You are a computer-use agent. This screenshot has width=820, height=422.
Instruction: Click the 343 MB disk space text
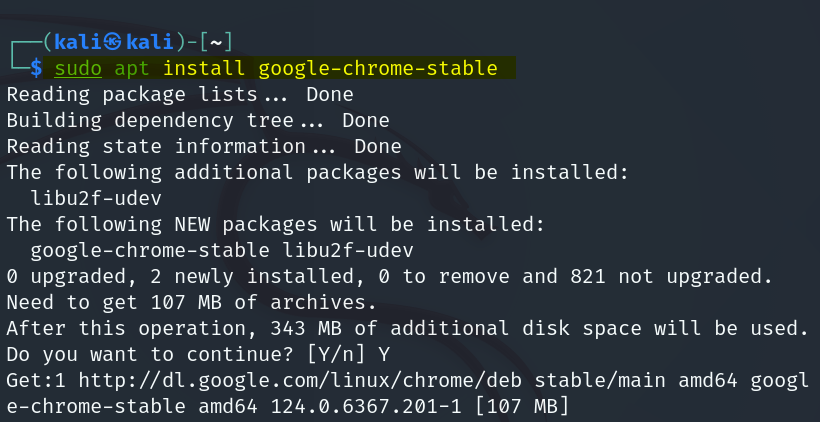pyautogui.click(x=294, y=328)
